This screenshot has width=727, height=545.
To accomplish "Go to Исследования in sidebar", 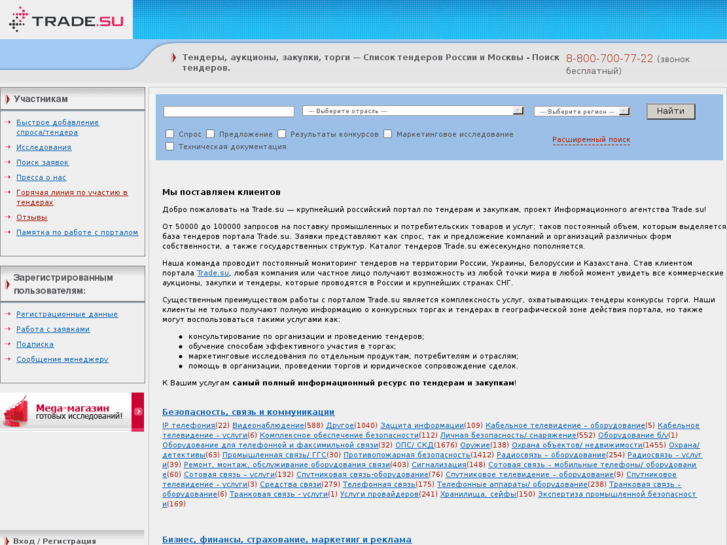I will tap(44, 147).
